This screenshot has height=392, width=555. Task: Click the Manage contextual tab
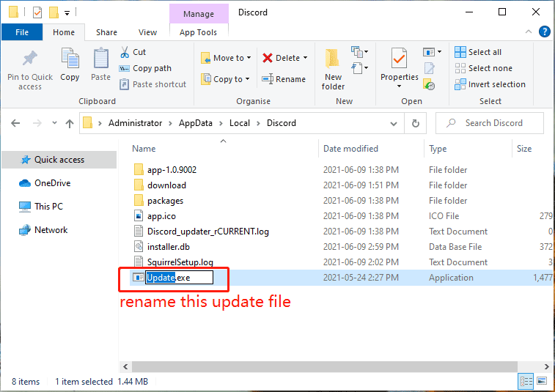tap(199, 14)
